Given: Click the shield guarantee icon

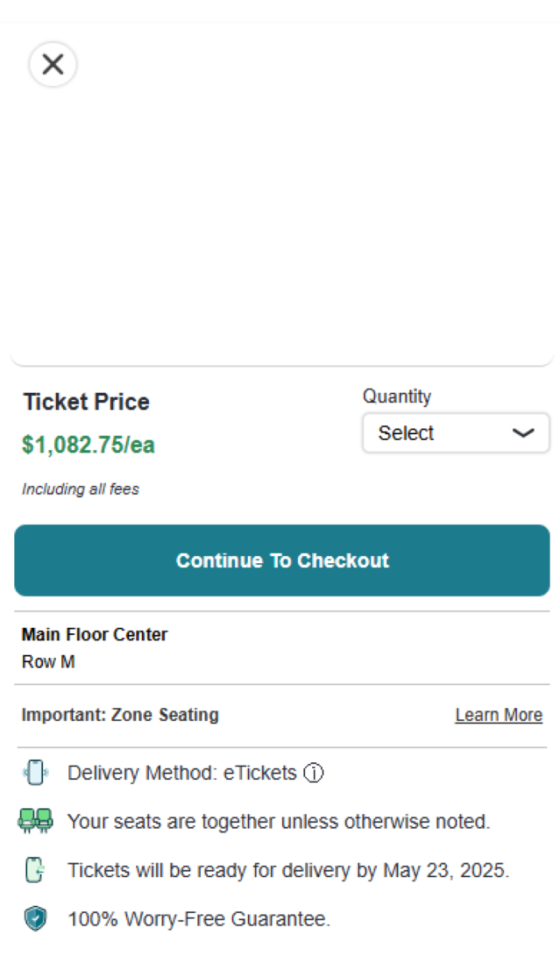Looking at the screenshot, I should 36,918.
